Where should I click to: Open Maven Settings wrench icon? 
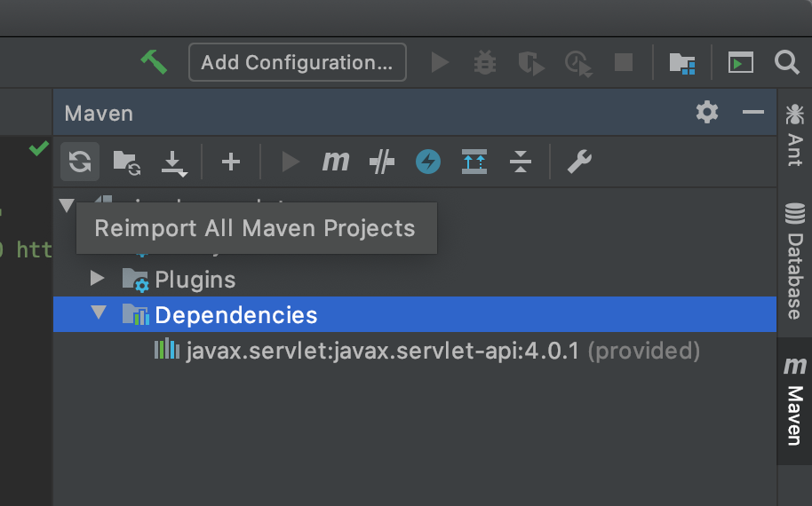[579, 162]
